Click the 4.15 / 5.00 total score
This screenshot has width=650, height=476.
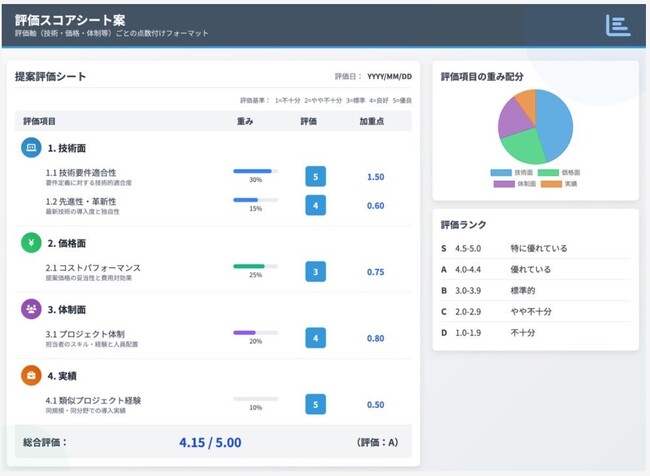click(x=210, y=442)
